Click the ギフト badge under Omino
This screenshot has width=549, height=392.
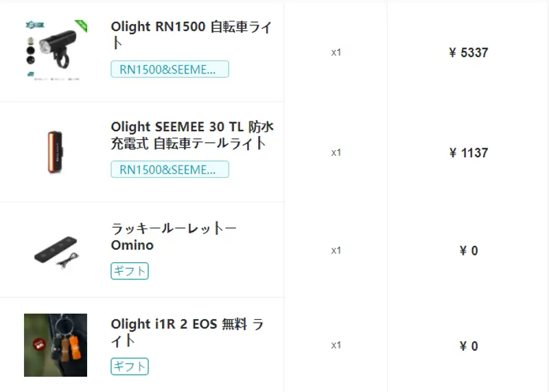(130, 270)
